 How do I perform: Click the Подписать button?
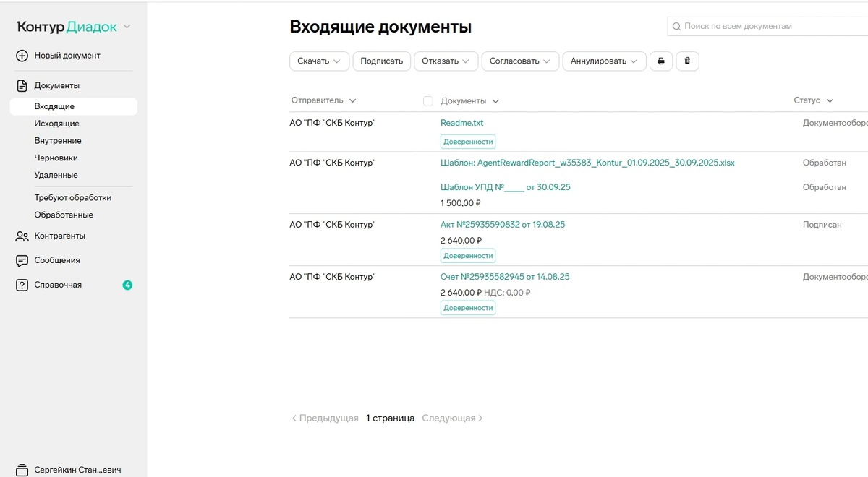pyautogui.click(x=382, y=61)
